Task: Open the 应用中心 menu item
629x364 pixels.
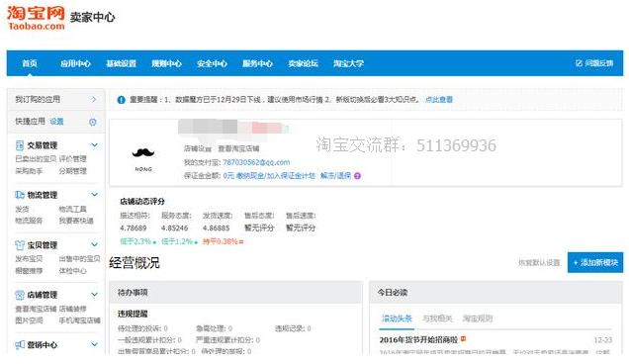Action: click(x=75, y=63)
